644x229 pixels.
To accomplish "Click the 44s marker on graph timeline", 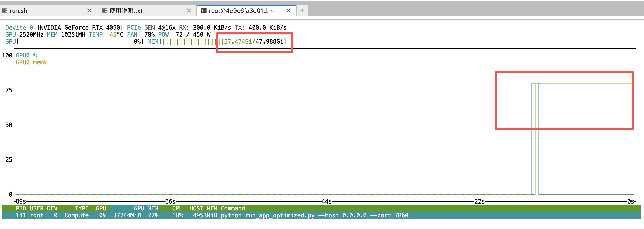I will (x=326, y=201).
